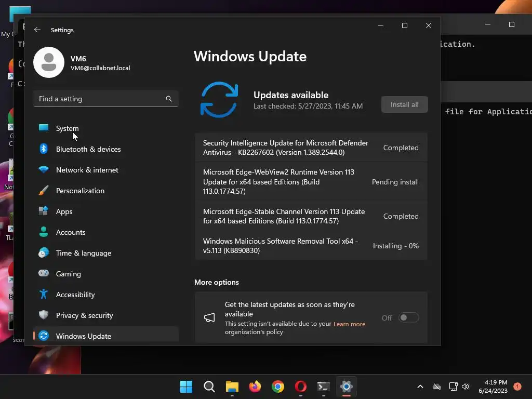Click the Last checked date text
The height and width of the screenshot is (399, 532).
click(308, 106)
